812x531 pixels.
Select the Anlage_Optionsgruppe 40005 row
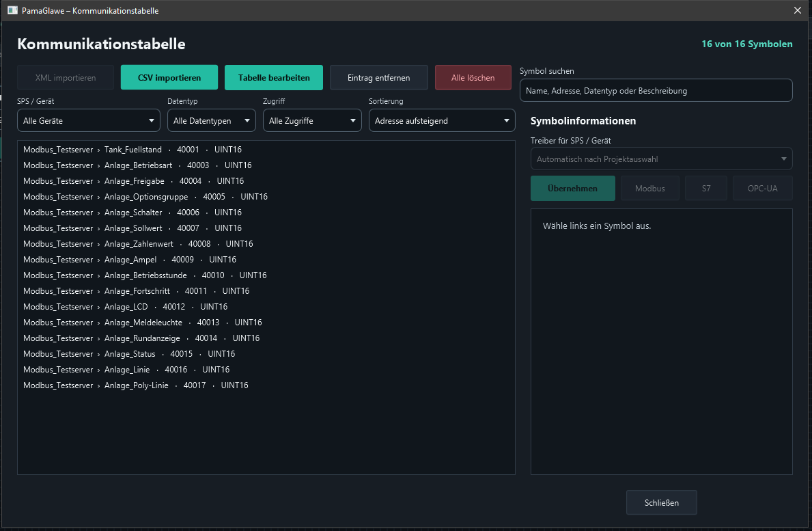pos(266,197)
